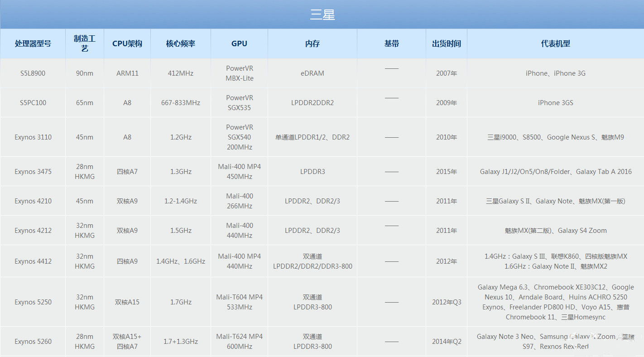The width and height of the screenshot is (644, 357).
Task: Click the 内存 column header
Action: click(312, 43)
